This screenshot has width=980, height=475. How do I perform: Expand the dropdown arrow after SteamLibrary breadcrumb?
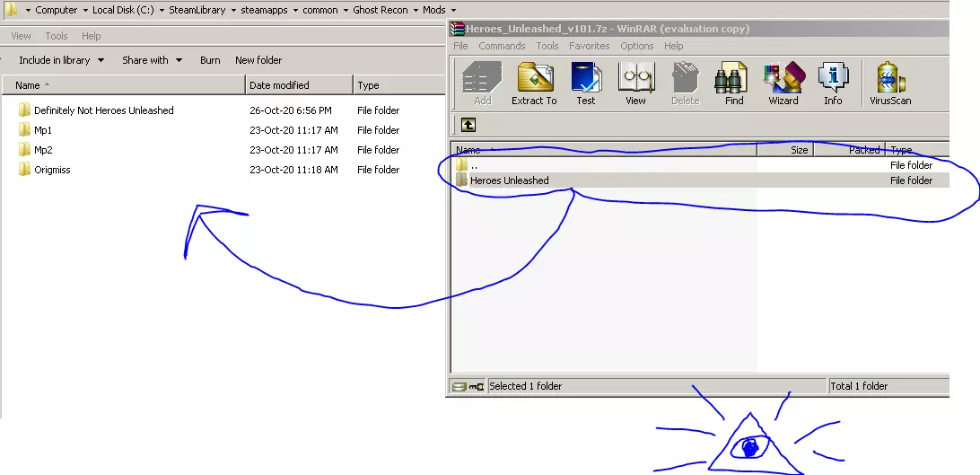click(x=233, y=10)
